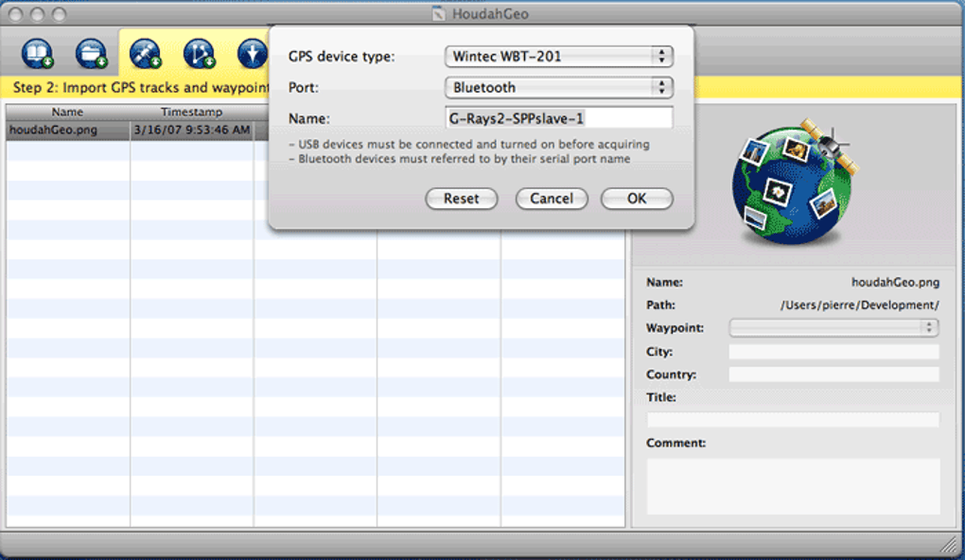
Task: Click the downward arrow toolbar icon
Action: (x=253, y=53)
